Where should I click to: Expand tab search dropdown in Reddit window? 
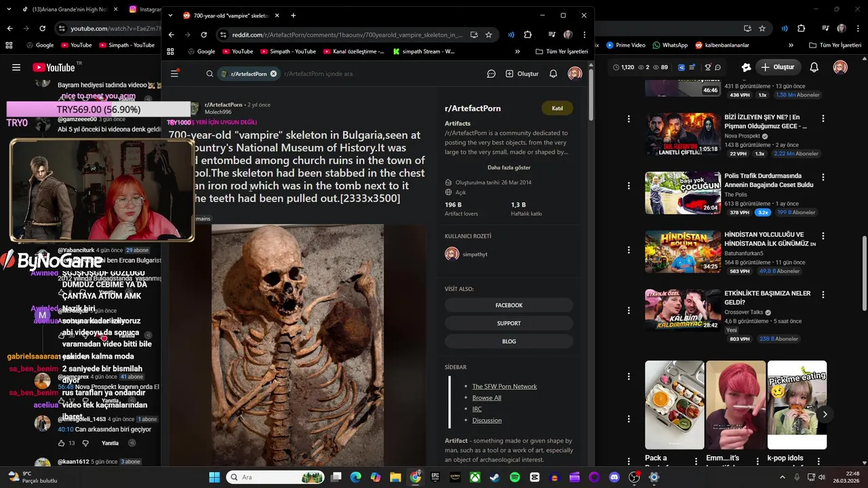pos(170,16)
